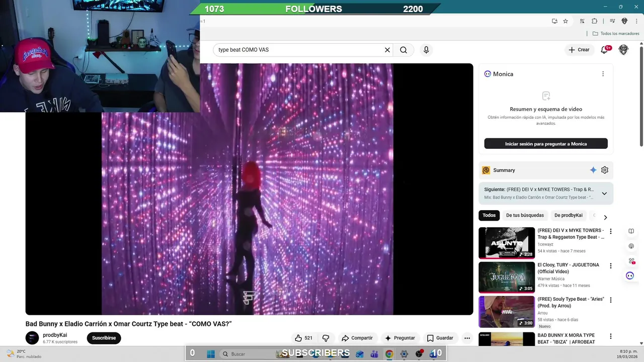644x362 pixels.
Task: Open options for IBIZA afrobeat video
Action: [x=611, y=336]
